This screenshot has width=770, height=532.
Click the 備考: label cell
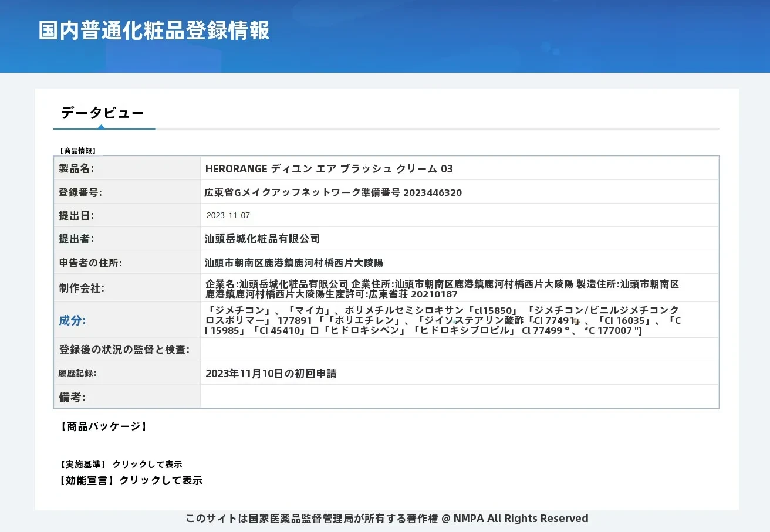pyautogui.click(x=127, y=397)
